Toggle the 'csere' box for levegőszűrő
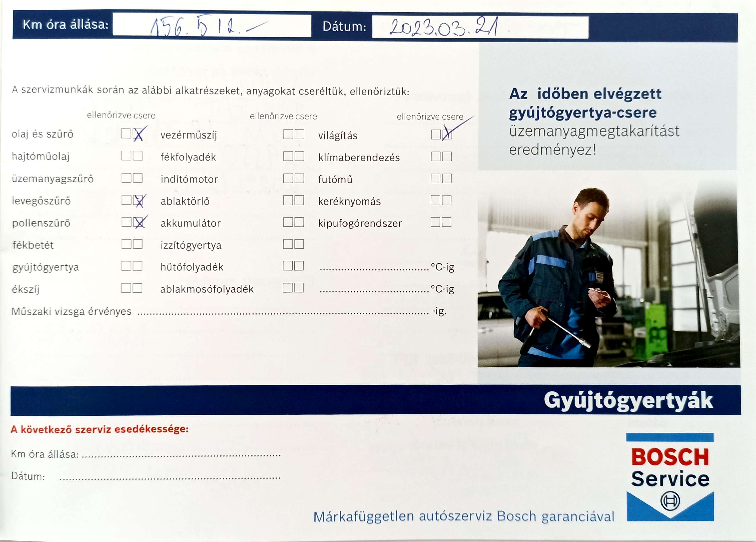This screenshot has height=542, width=756. click(138, 200)
